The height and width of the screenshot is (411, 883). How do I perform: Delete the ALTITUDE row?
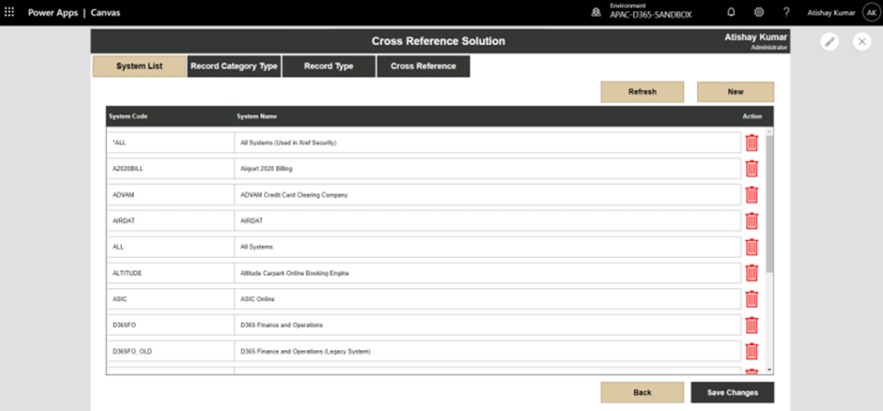[752, 273]
